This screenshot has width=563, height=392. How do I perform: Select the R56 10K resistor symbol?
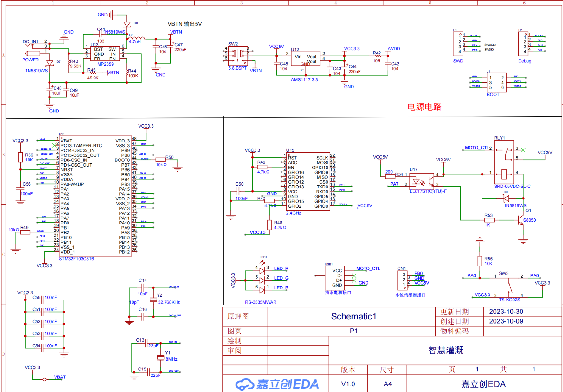(21, 157)
